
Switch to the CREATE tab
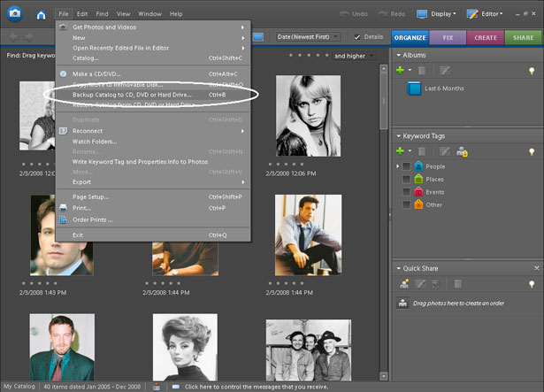pyautogui.click(x=485, y=37)
